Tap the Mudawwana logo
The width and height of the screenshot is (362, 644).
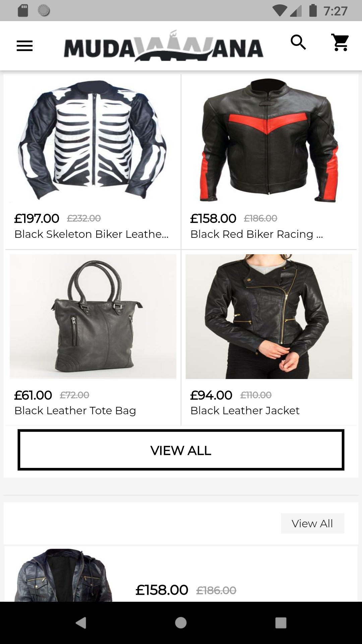coord(164,46)
